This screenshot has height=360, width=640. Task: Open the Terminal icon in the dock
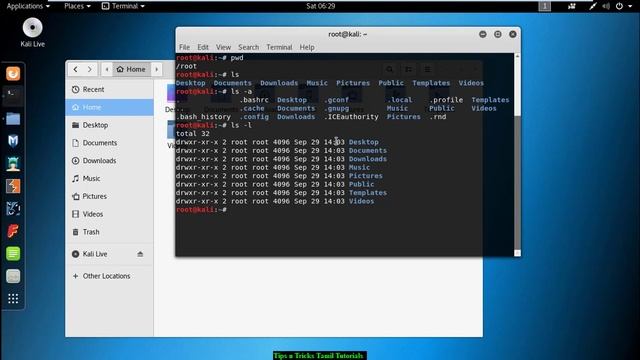click(13, 96)
